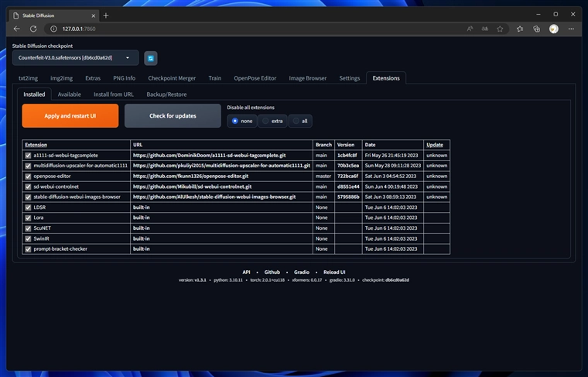Uncheck the SwinIR extension

click(x=28, y=238)
